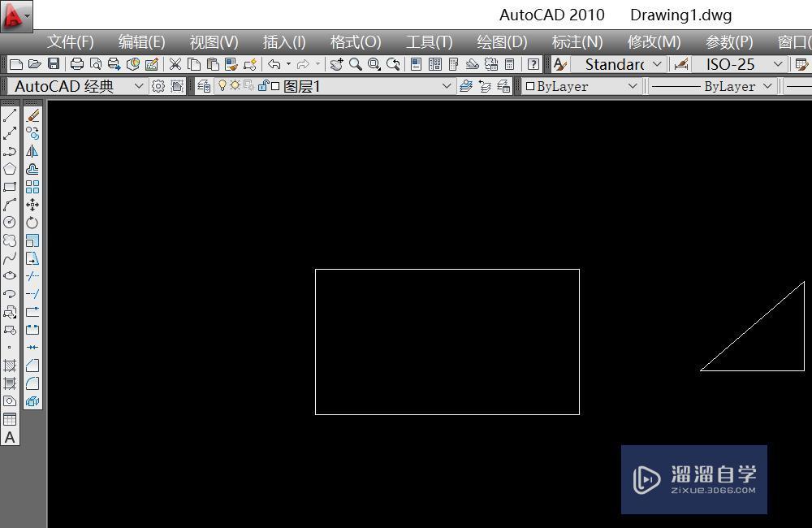Open the 修改(M) menu

point(654,42)
